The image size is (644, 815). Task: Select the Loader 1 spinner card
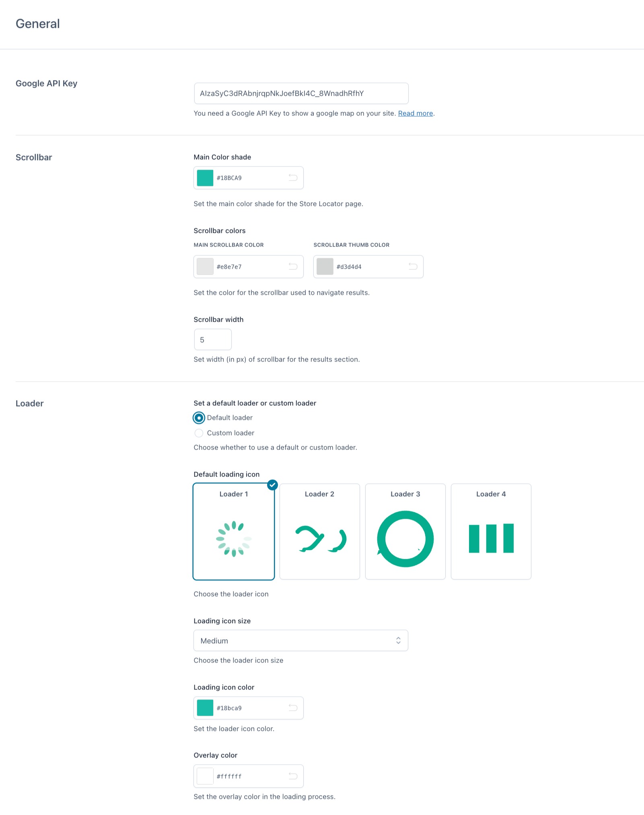point(234,531)
